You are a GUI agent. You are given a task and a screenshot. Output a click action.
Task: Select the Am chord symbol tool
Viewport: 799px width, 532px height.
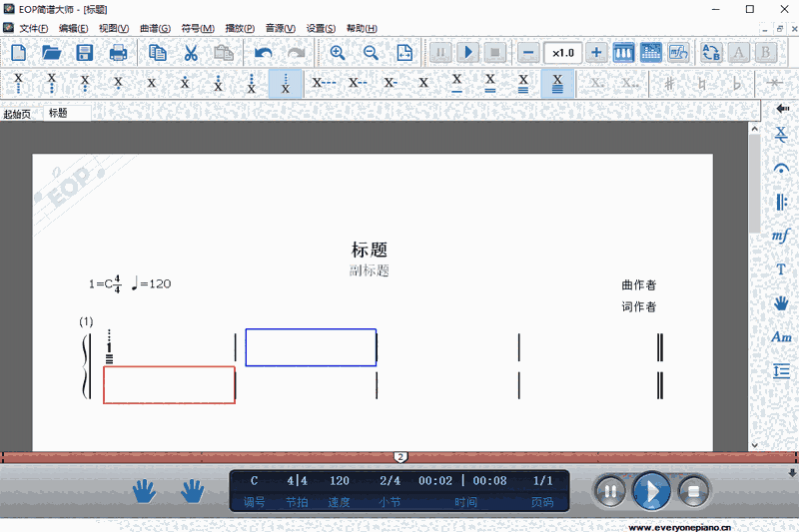tap(781, 337)
